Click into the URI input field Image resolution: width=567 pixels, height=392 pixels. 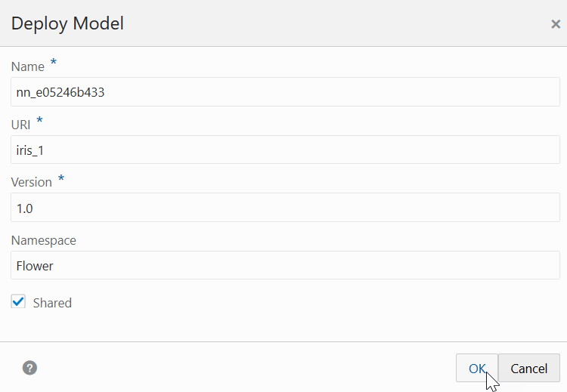coord(285,150)
